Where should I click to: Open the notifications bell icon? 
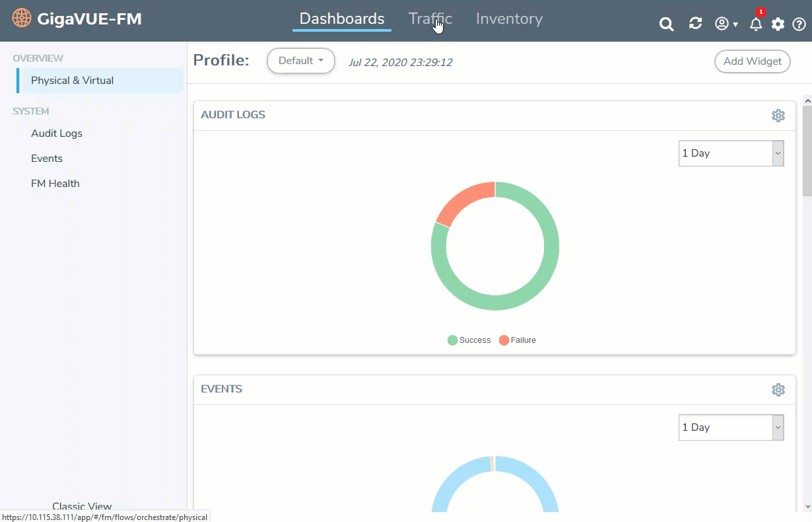coord(756,24)
